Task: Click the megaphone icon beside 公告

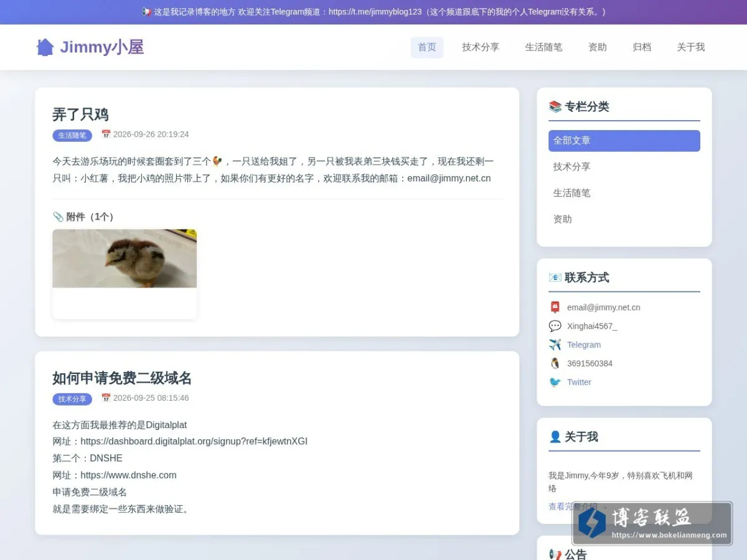Action: [555, 554]
